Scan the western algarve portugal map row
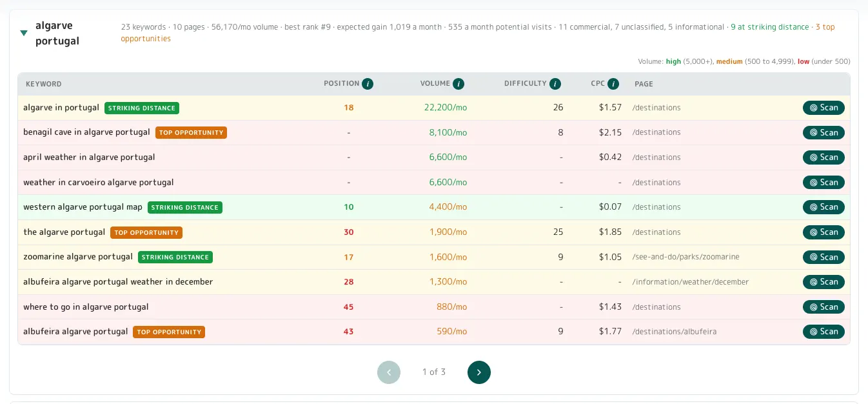This screenshot has height=404, width=868. coord(824,207)
